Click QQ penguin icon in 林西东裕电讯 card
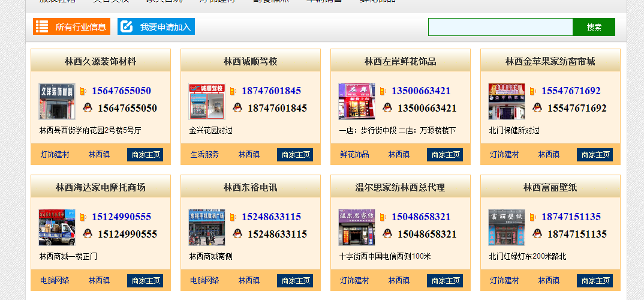This screenshot has height=300, width=644. click(237, 234)
